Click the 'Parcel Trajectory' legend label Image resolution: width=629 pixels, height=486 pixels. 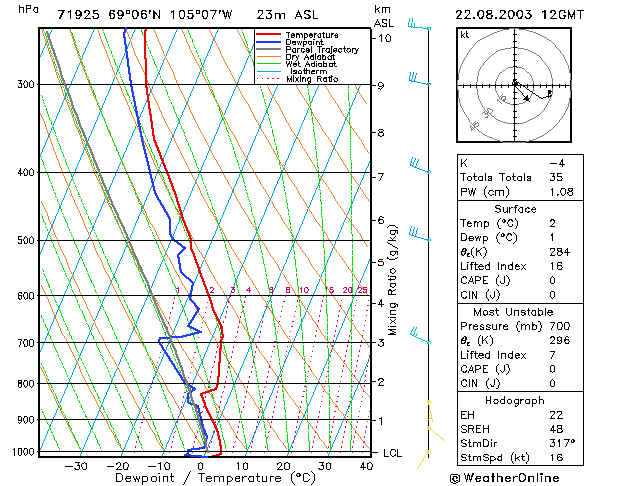tap(322, 50)
